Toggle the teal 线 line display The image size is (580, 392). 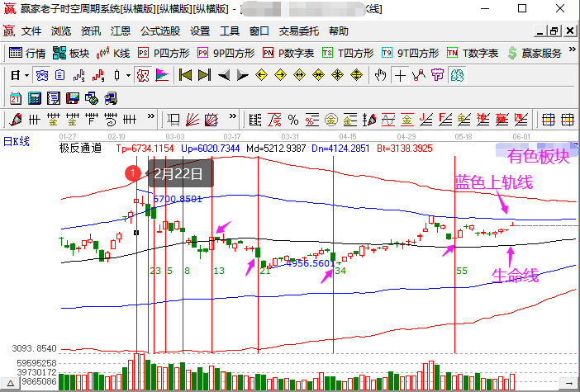457,76
